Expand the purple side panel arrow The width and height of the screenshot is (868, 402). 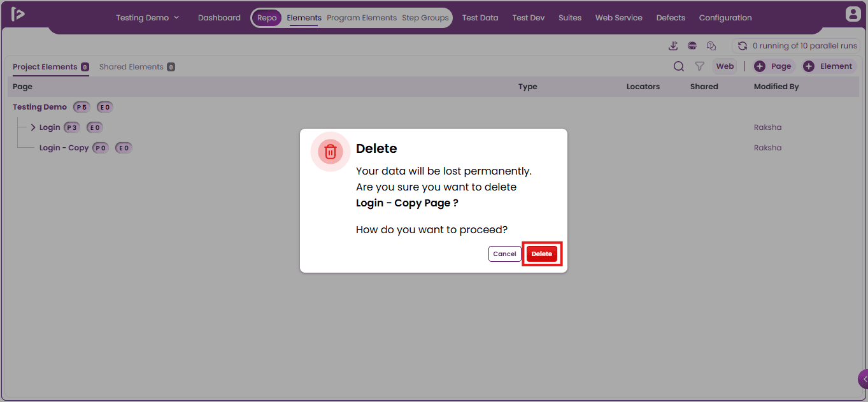click(864, 378)
